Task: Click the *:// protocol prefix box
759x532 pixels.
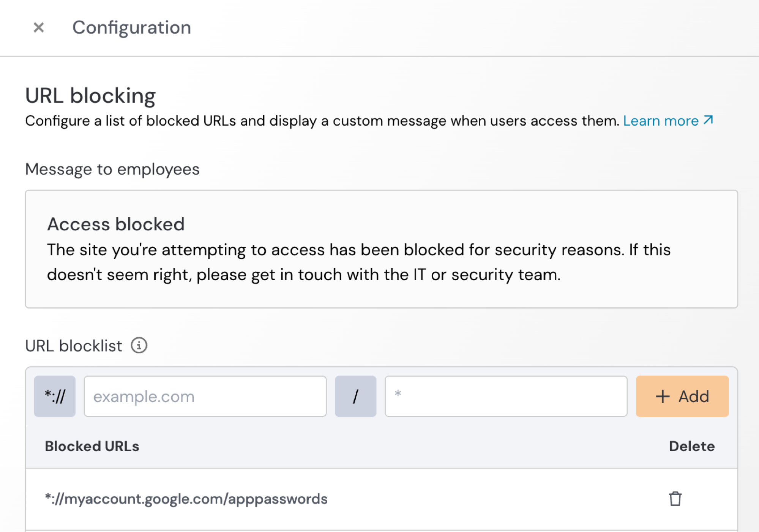Action: 55,397
